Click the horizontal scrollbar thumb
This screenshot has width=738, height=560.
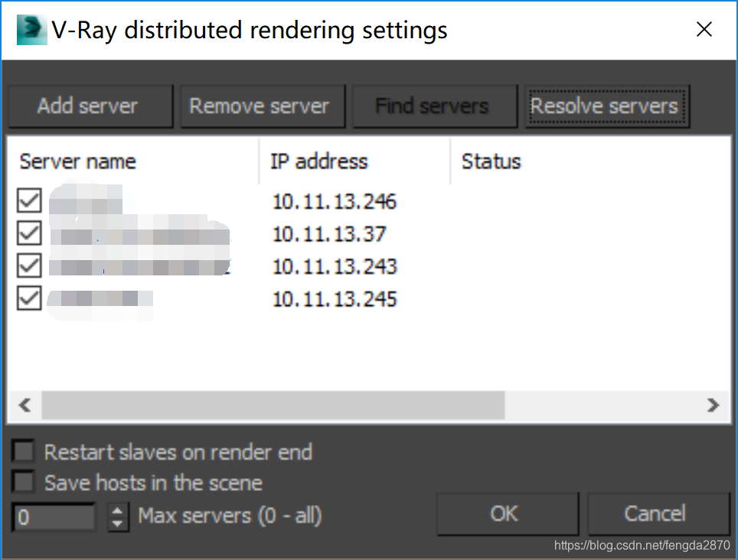point(273,405)
